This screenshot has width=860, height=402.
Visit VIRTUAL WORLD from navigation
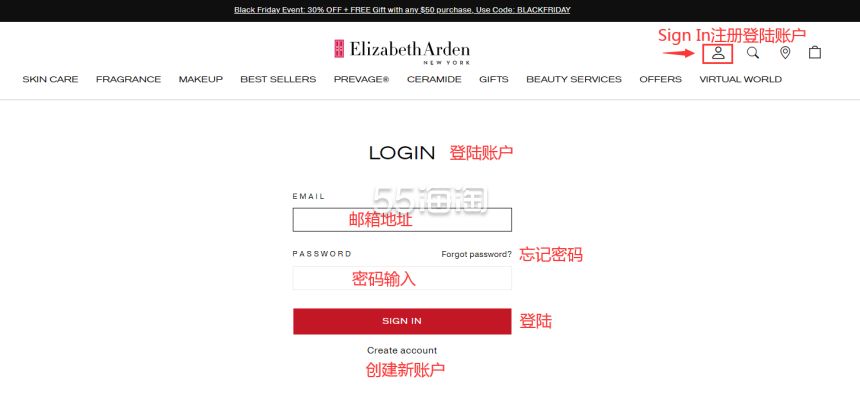(x=740, y=80)
